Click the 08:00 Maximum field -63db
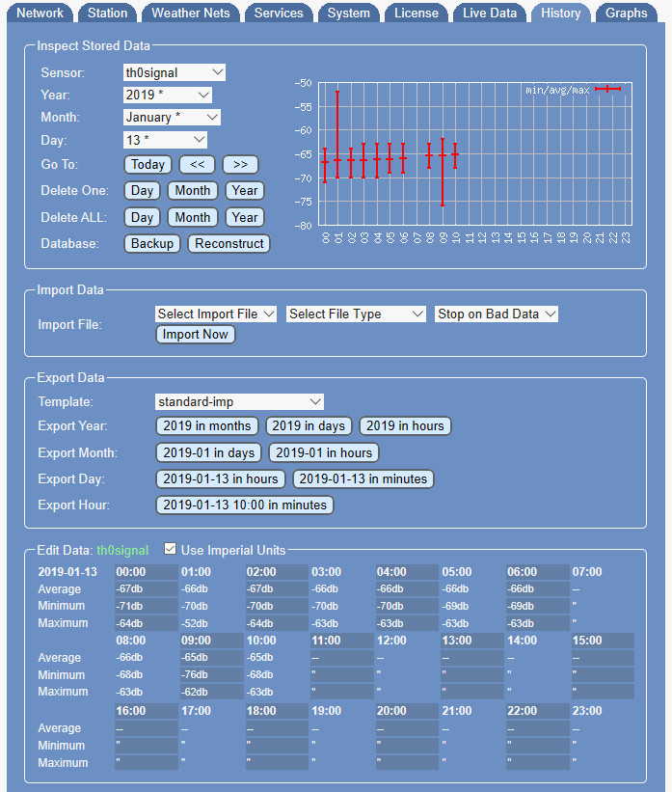 [147, 692]
